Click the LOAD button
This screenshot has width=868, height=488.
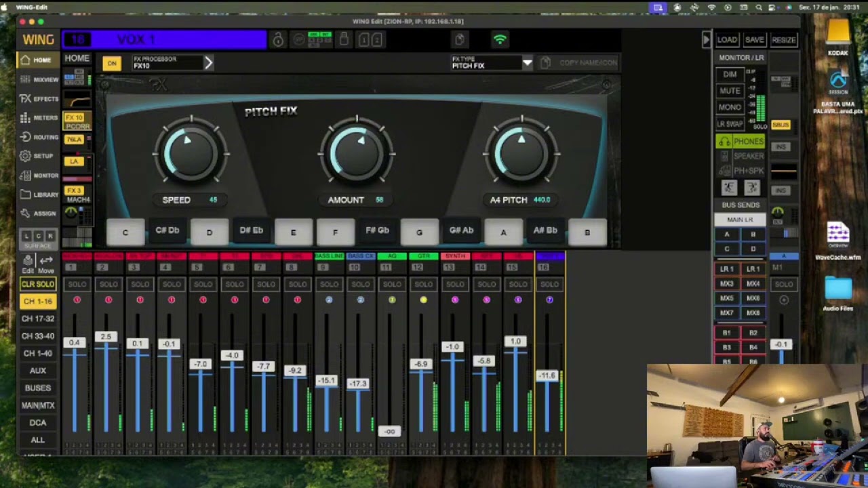[727, 40]
